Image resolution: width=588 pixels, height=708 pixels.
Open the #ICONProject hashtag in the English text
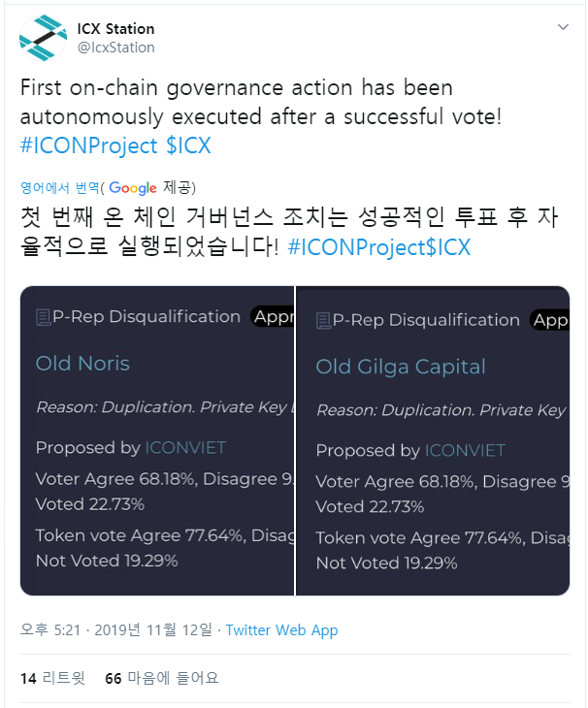click(89, 145)
